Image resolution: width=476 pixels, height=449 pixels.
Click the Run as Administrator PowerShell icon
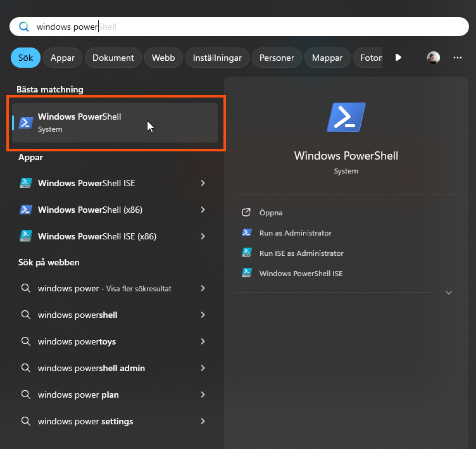pos(246,232)
